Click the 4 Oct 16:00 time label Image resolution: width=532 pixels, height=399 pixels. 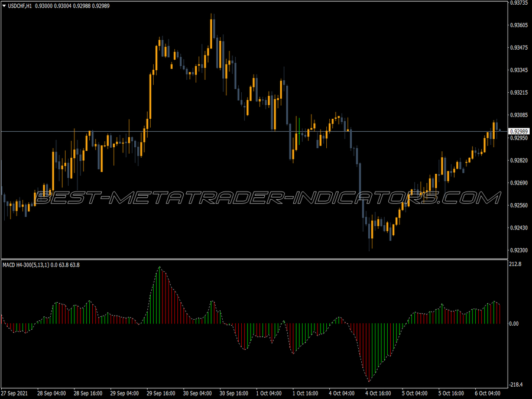click(378, 393)
